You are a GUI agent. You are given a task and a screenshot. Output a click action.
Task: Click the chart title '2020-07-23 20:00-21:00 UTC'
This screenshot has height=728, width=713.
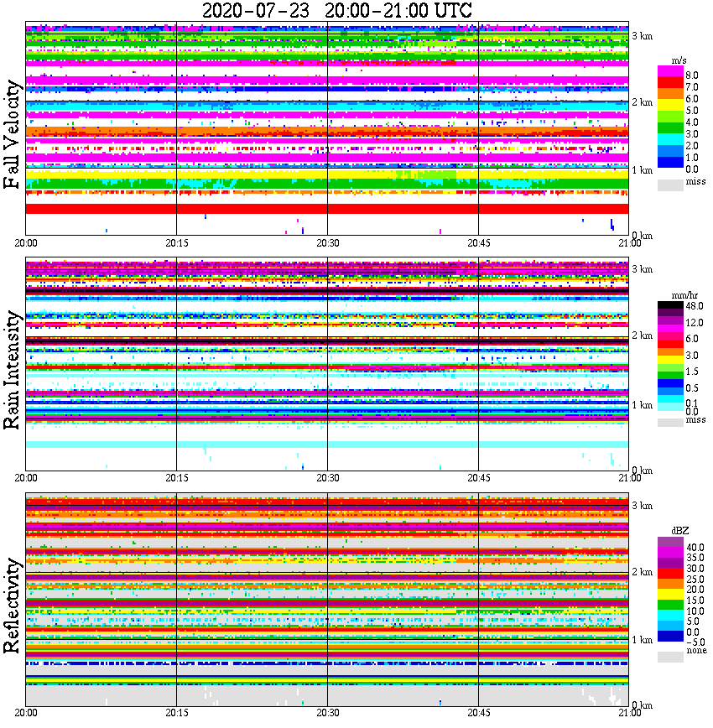[337, 10]
